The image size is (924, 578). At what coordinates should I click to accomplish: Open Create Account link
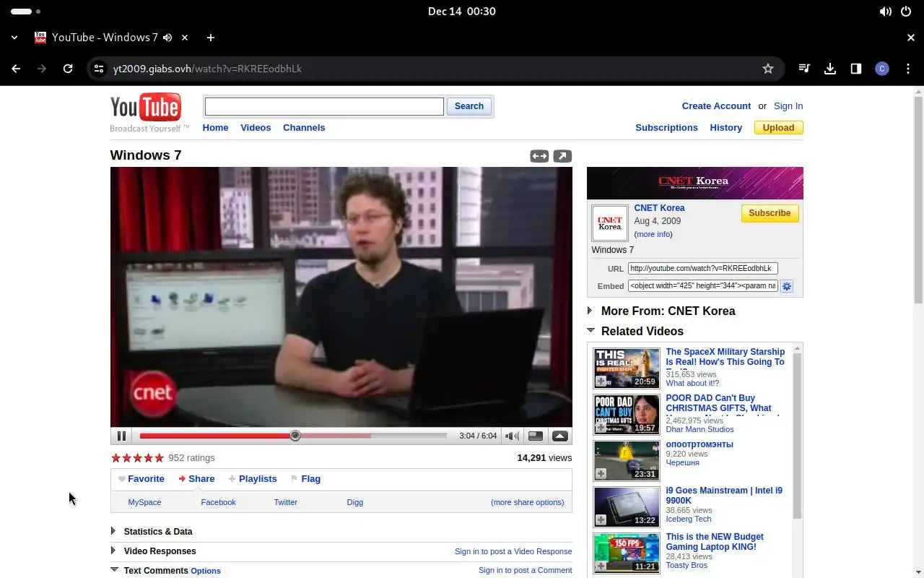click(x=716, y=105)
